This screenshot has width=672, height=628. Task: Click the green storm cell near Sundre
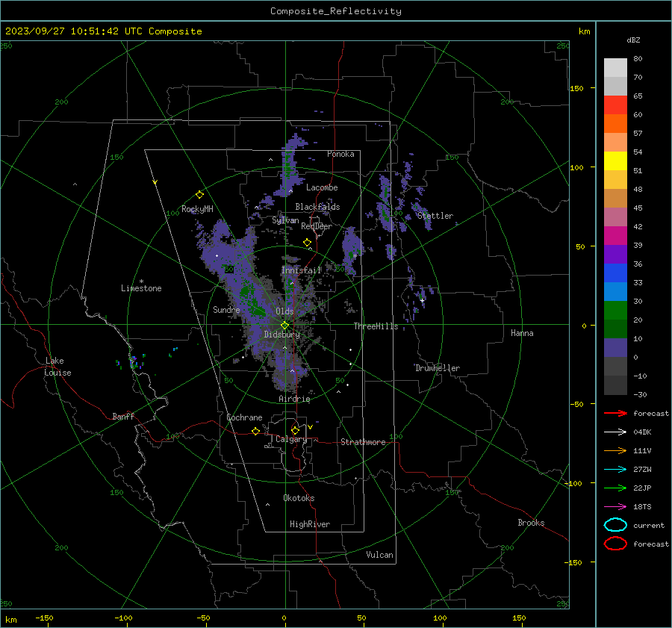252,301
